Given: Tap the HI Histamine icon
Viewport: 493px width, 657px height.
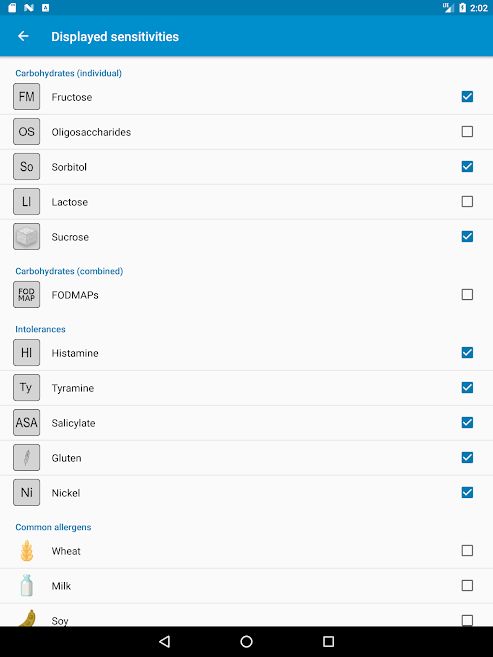Looking at the screenshot, I should [x=26, y=353].
